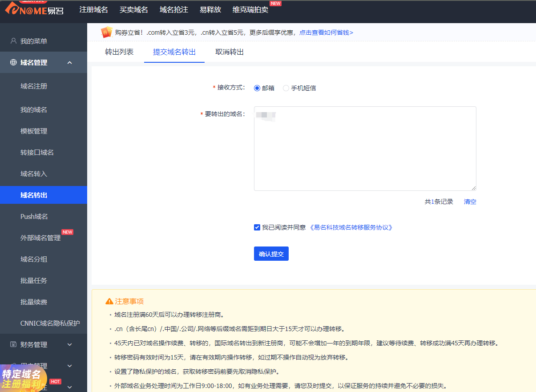Go to 我的域名 in sidebar
The image size is (536, 392).
click(x=34, y=109)
